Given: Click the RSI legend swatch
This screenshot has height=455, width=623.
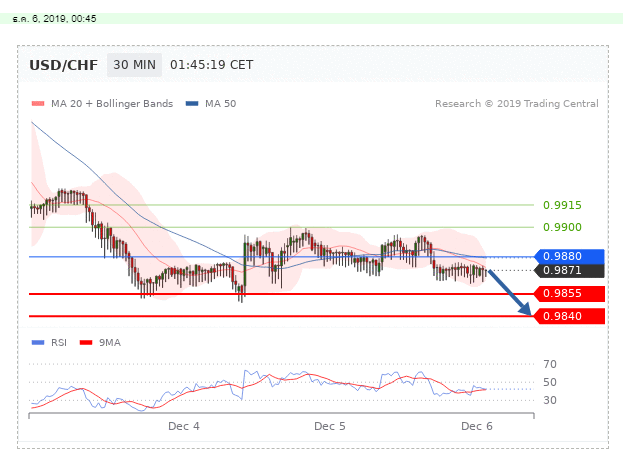Looking at the screenshot, I should (x=38, y=343).
